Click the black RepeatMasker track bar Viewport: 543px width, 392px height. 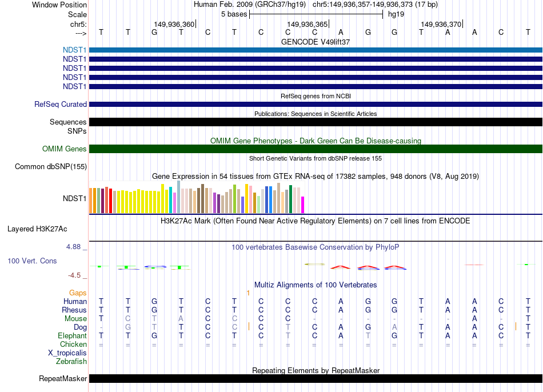click(x=316, y=378)
